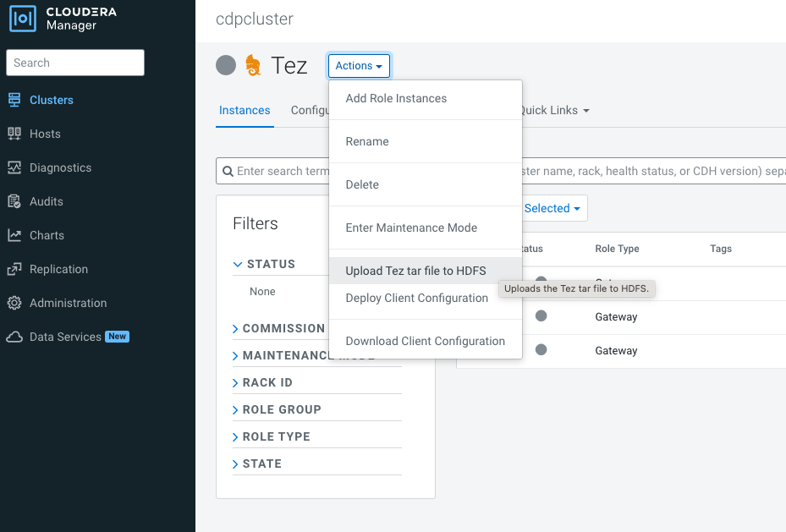Expand the ROLE TYPE filter
The image size is (786, 532).
[x=272, y=436]
